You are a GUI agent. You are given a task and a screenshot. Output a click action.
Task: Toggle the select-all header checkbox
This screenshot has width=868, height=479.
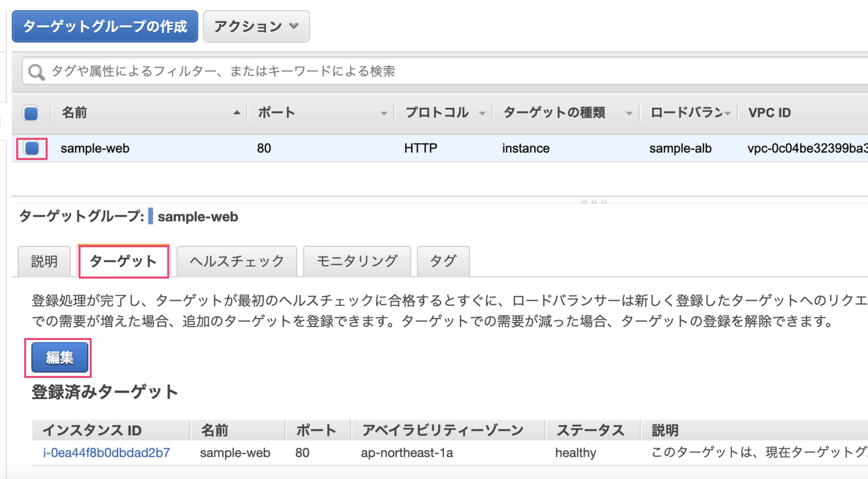[x=31, y=113]
